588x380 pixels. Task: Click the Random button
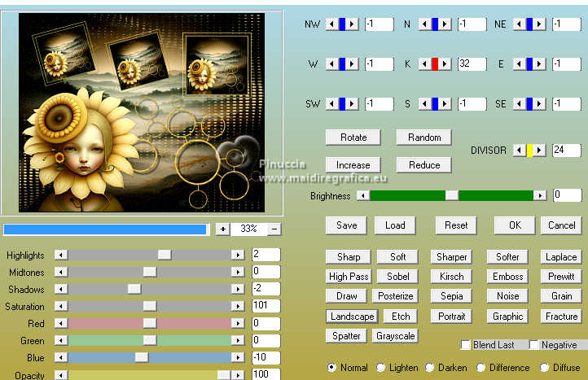coord(424,138)
